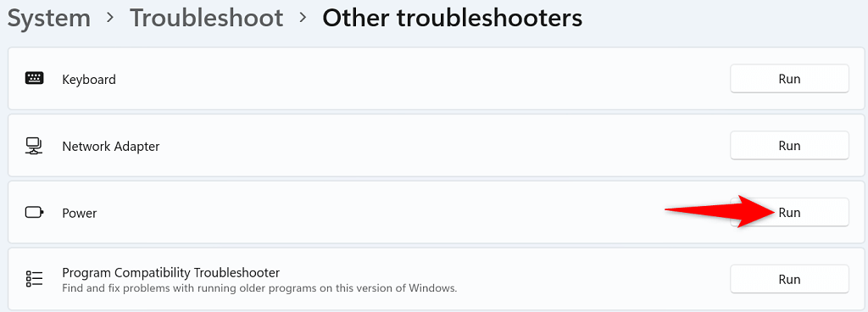The image size is (868, 312).
Task: Run the Program Compatibility Troubleshooter
Action: [x=789, y=279]
